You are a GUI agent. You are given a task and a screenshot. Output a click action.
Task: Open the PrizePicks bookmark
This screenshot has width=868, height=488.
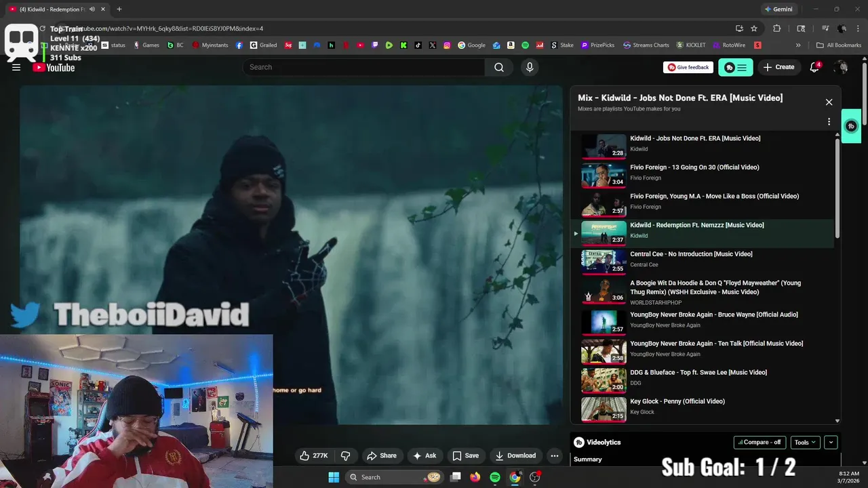click(x=597, y=45)
